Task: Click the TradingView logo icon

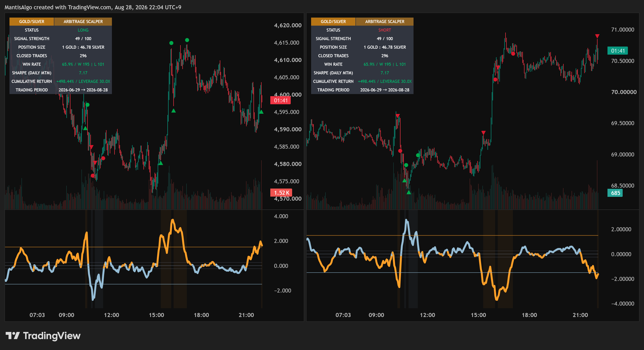Action: [13, 336]
